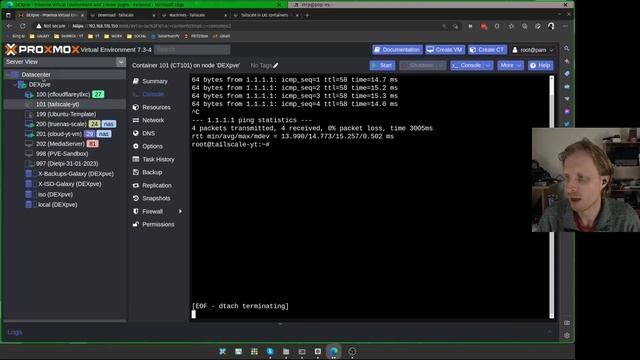640x360 pixels.
Task: Click inside the terminal console area
Action: 369,197
